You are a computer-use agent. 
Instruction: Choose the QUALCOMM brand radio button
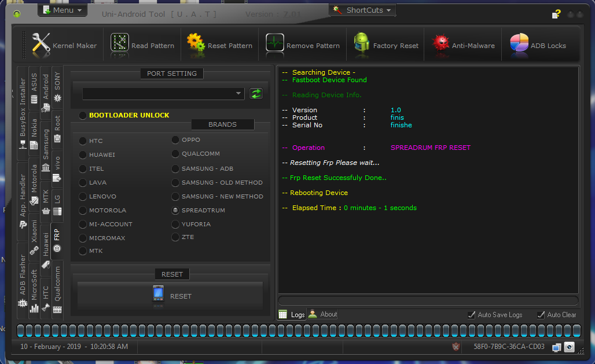click(196, 154)
